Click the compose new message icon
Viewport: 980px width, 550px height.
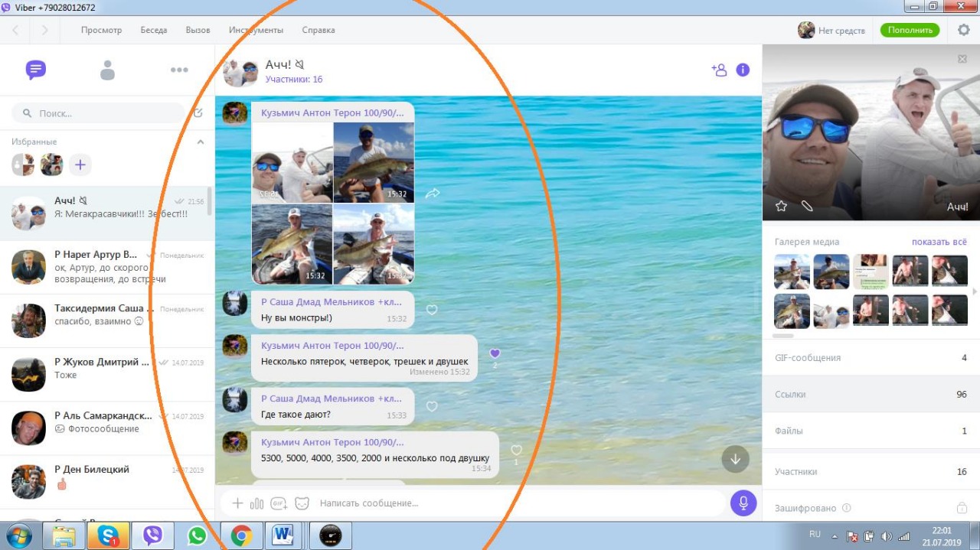(x=198, y=113)
